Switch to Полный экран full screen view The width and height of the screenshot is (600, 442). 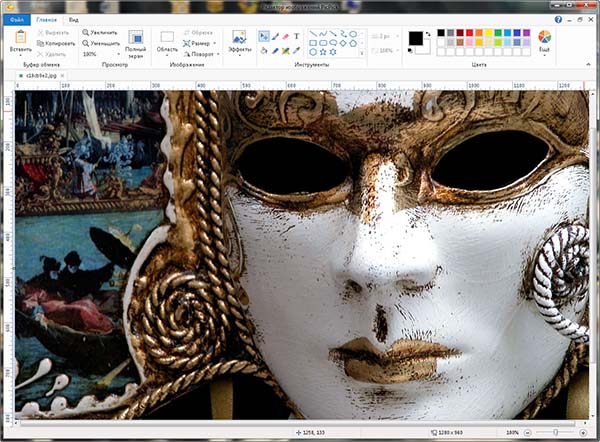135,41
